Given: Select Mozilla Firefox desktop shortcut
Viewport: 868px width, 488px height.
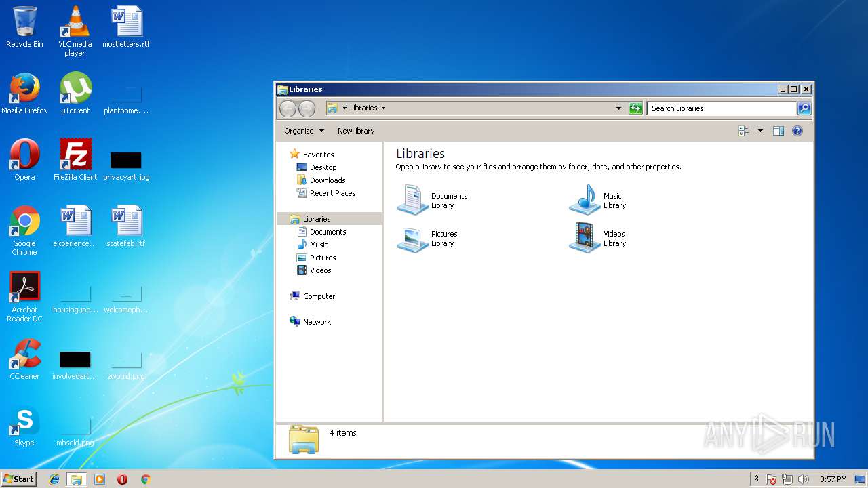Looking at the screenshot, I should [x=24, y=94].
